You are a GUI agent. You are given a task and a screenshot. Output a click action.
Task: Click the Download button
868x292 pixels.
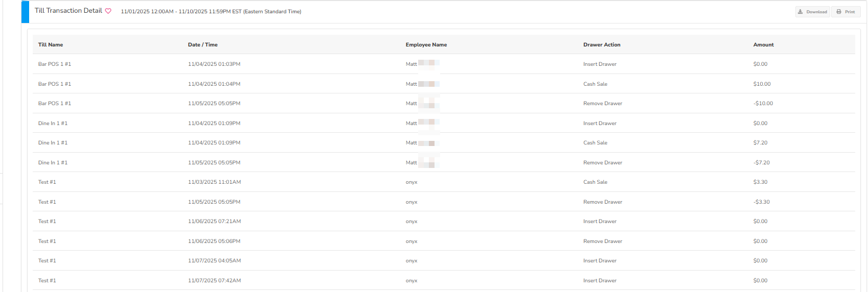coord(812,12)
